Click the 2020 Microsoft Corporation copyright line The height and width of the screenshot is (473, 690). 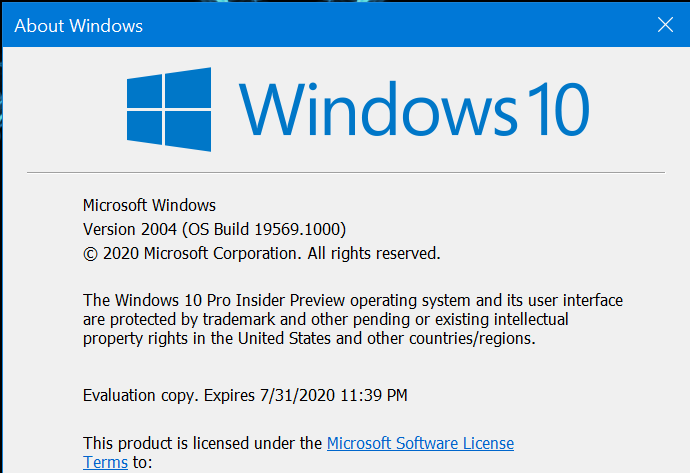pos(261,253)
